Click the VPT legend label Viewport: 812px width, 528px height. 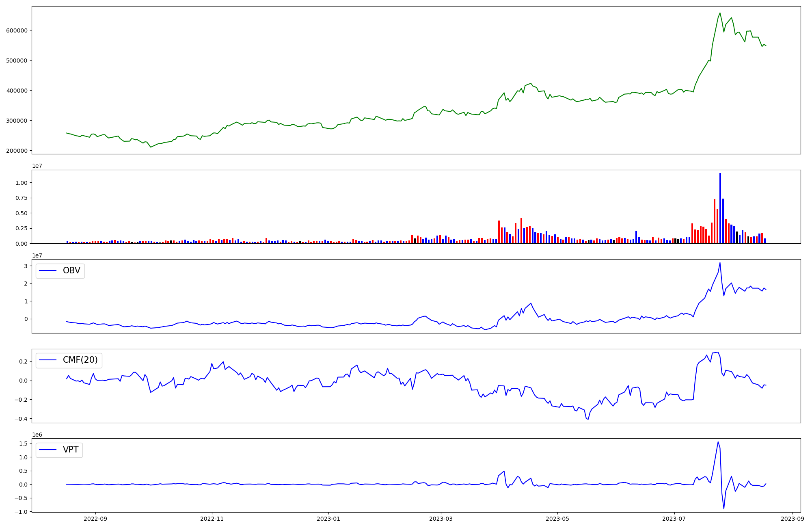tap(71, 450)
